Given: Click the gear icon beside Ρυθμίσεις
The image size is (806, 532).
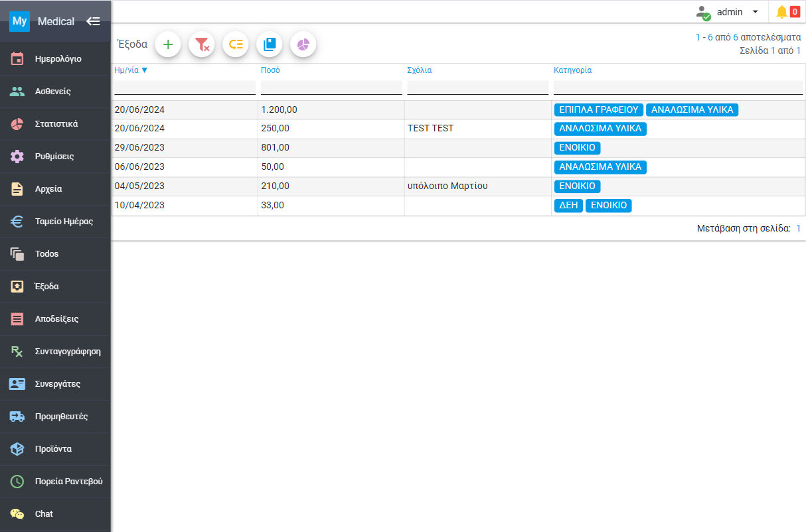Looking at the screenshot, I should (17, 157).
